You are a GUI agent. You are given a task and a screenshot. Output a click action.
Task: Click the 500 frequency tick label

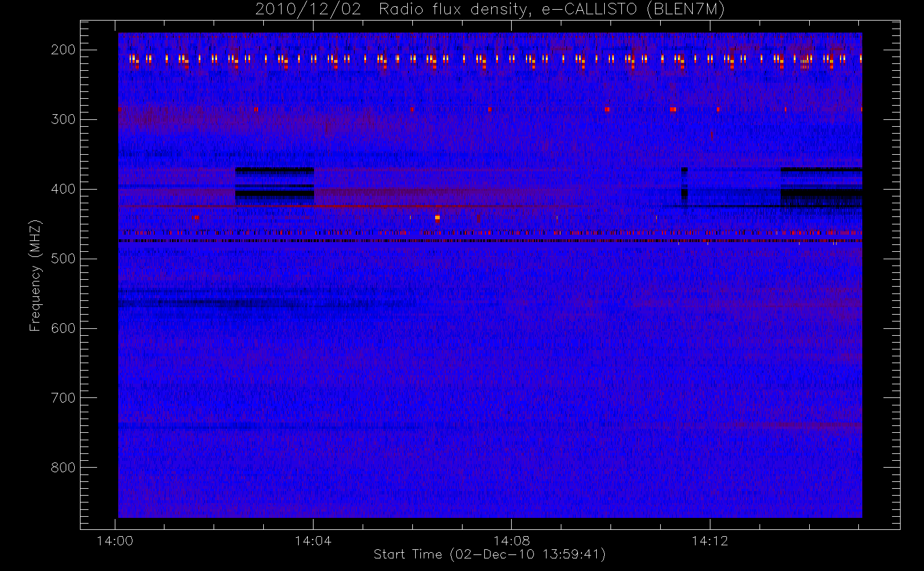(63, 259)
